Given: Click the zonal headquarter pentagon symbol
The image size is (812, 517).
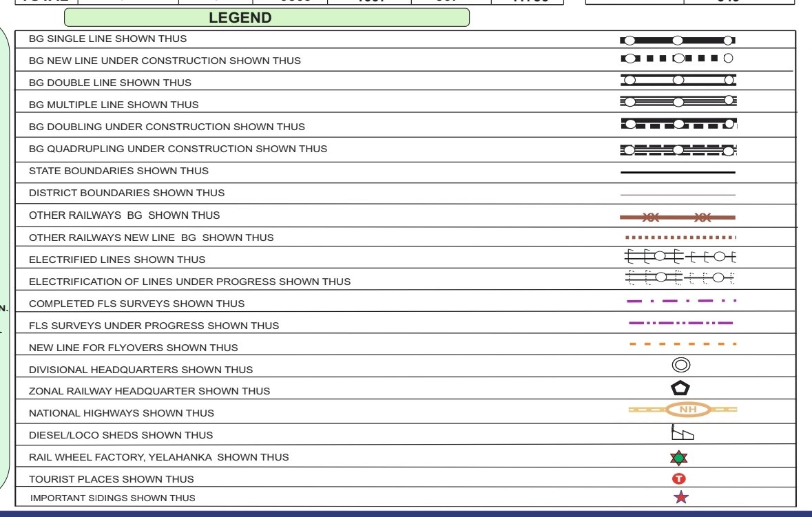Looking at the screenshot, I should (x=680, y=388).
